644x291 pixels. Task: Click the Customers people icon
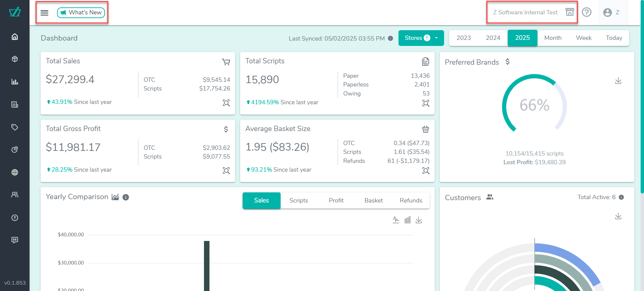click(x=490, y=197)
